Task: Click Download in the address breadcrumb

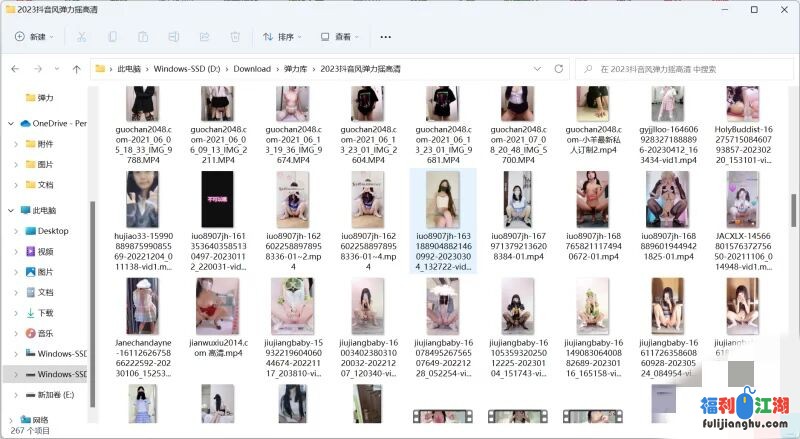Action: tap(252, 69)
